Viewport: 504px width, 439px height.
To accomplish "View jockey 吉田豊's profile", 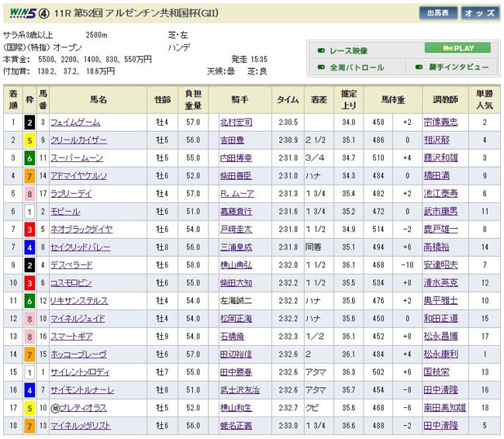I will pyautogui.click(x=232, y=140).
